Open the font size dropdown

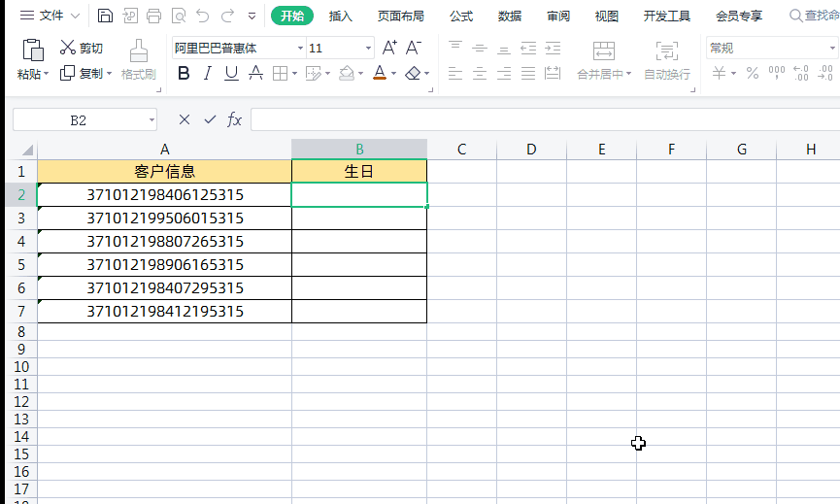tap(369, 49)
